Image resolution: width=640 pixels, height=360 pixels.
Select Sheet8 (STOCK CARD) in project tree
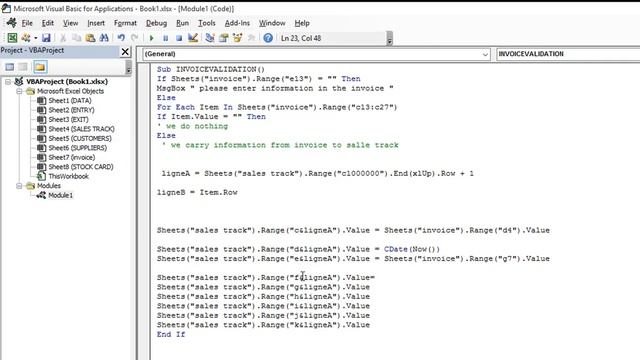coord(81,167)
